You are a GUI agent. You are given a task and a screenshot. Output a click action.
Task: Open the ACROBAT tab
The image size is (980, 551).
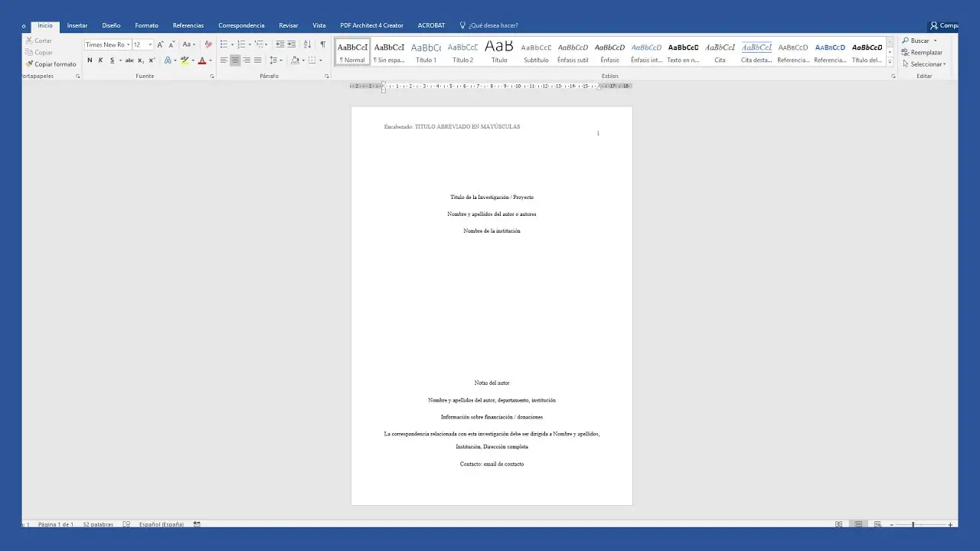coord(431,25)
